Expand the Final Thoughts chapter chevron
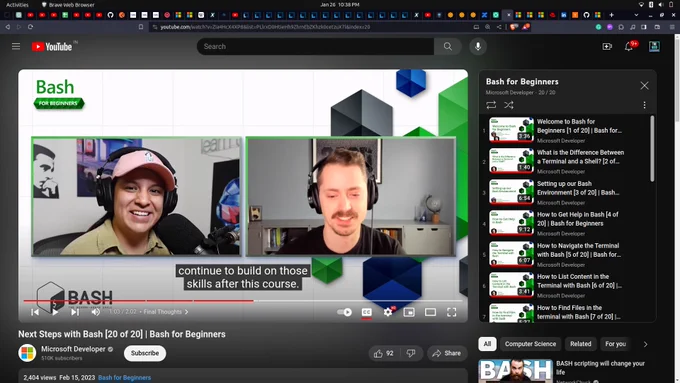Viewport: 680px width, 383px height. [186, 312]
